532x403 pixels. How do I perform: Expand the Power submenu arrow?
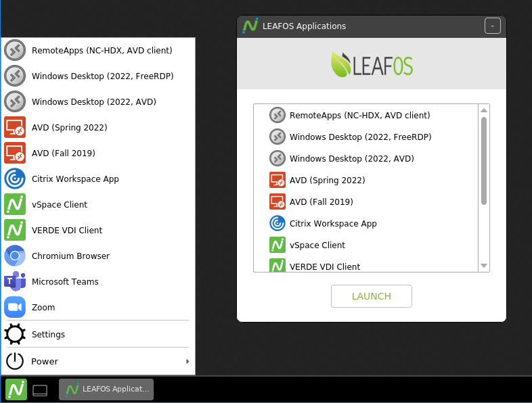(x=187, y=361)
